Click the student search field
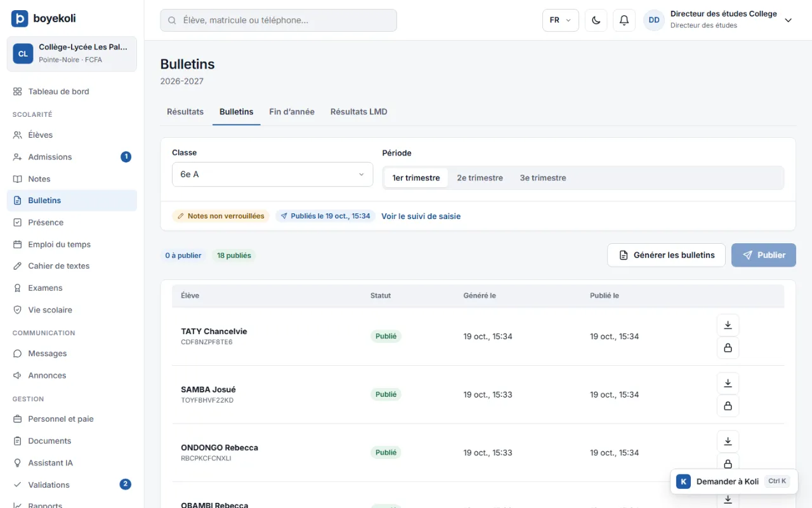This screenshot has width=812, height=508. click(x=278, y=20)
